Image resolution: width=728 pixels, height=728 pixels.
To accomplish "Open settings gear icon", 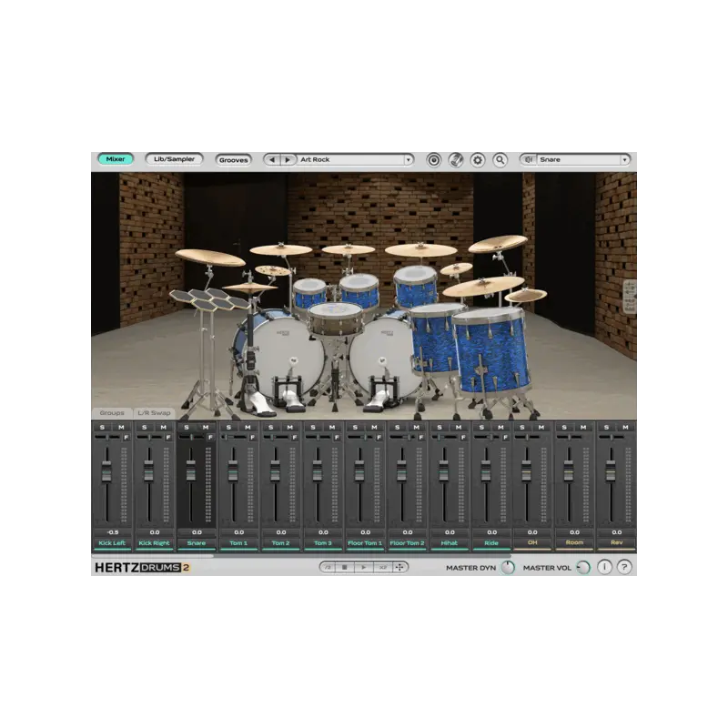I will point(478,160).
